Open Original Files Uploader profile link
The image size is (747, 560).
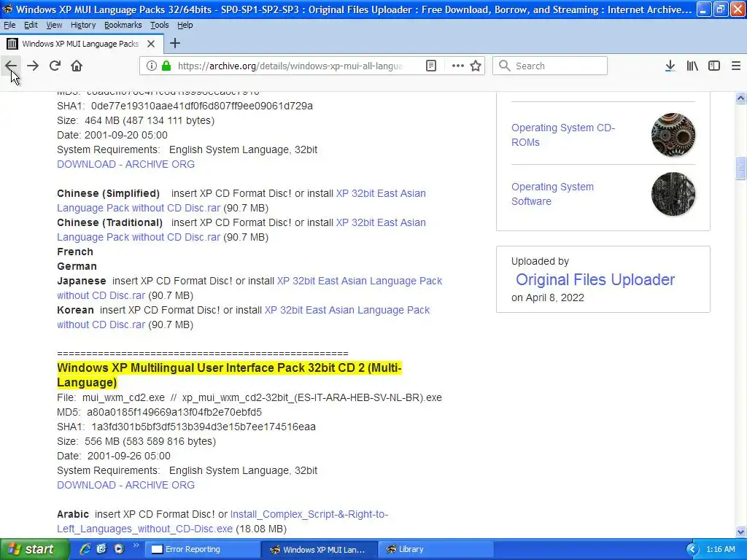pos(595,279)
